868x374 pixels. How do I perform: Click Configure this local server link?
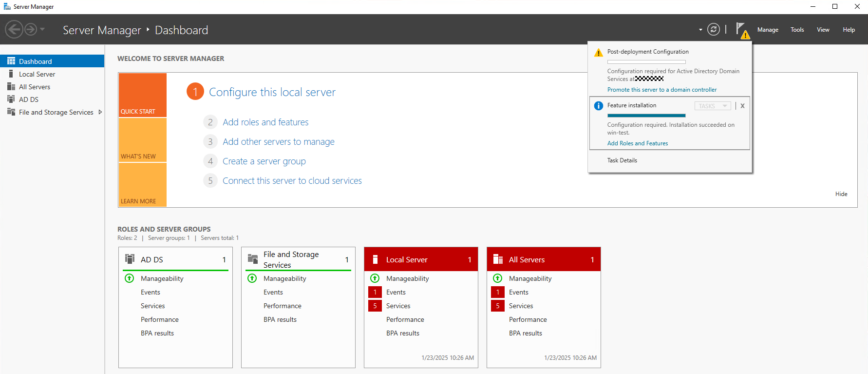[x=272, y=92]
